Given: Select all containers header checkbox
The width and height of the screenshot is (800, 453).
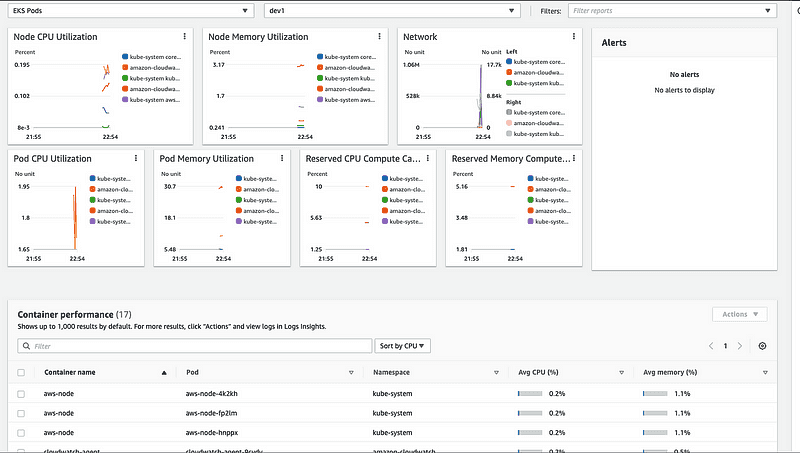Looking at the screenshot, I should coord(21,372).
